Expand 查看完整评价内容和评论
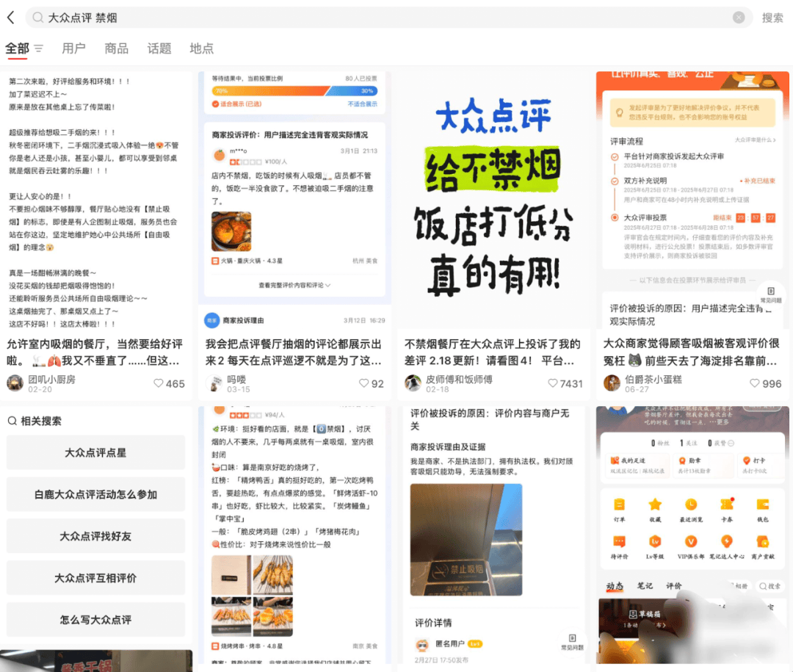Screen dimensions: 793x672 (x=294, y=285)
